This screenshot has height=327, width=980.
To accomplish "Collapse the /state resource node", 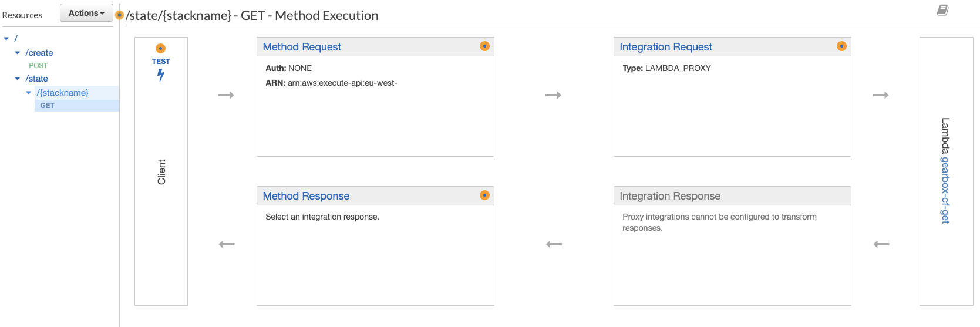I will tap(18, 79).
